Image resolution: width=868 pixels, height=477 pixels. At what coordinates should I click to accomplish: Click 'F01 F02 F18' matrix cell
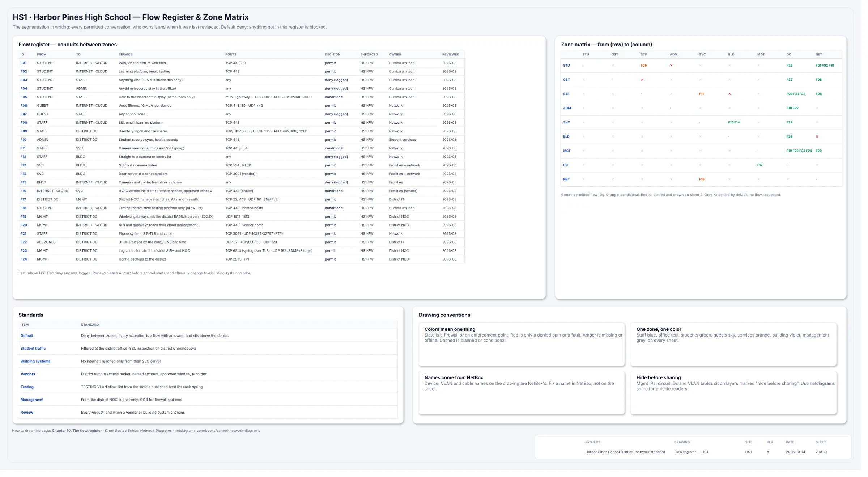tap(825, 66)
